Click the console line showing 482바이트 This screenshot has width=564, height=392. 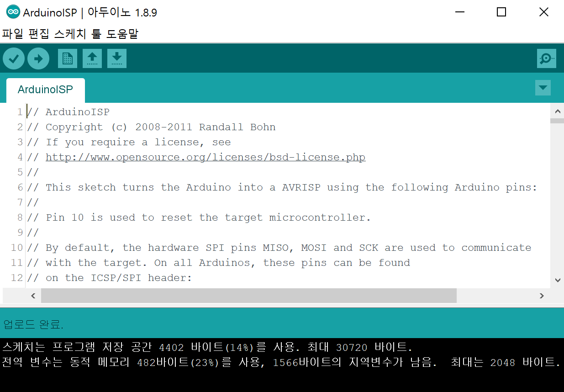[280, 363]
